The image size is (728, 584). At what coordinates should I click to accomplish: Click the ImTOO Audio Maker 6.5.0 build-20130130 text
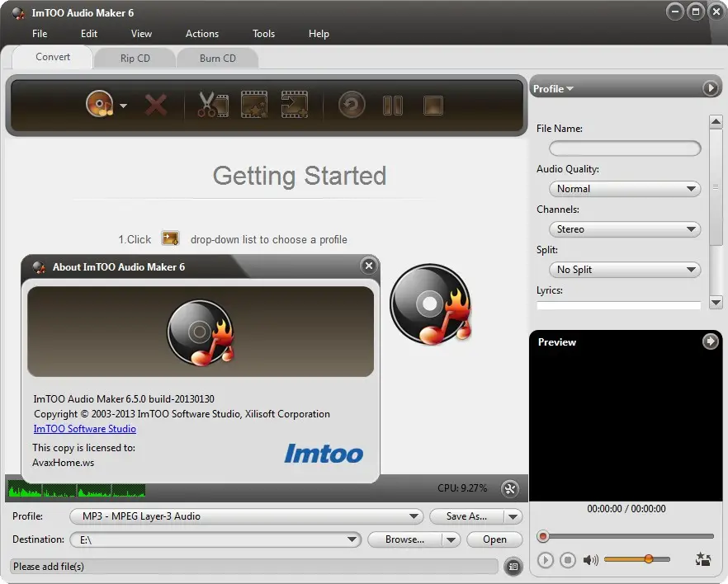(124, 399)
